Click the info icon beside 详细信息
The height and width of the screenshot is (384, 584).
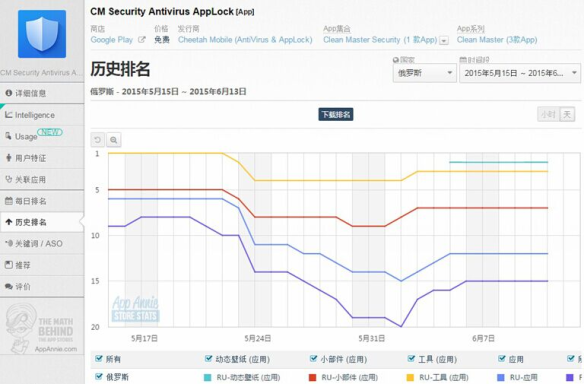9,93
